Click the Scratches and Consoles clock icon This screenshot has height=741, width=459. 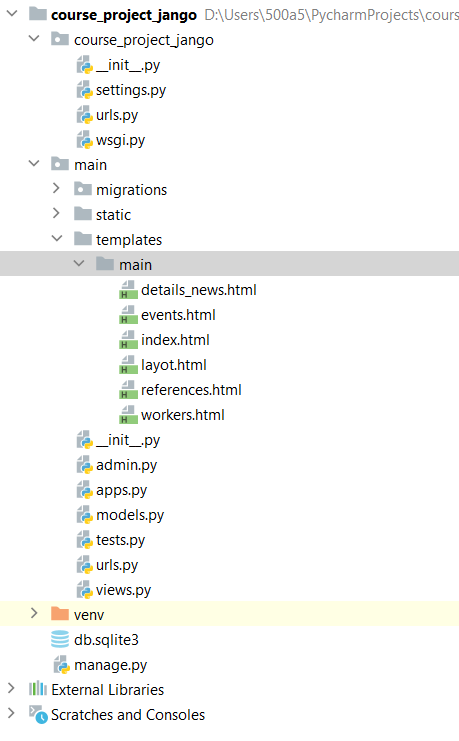tap(38, 714)
